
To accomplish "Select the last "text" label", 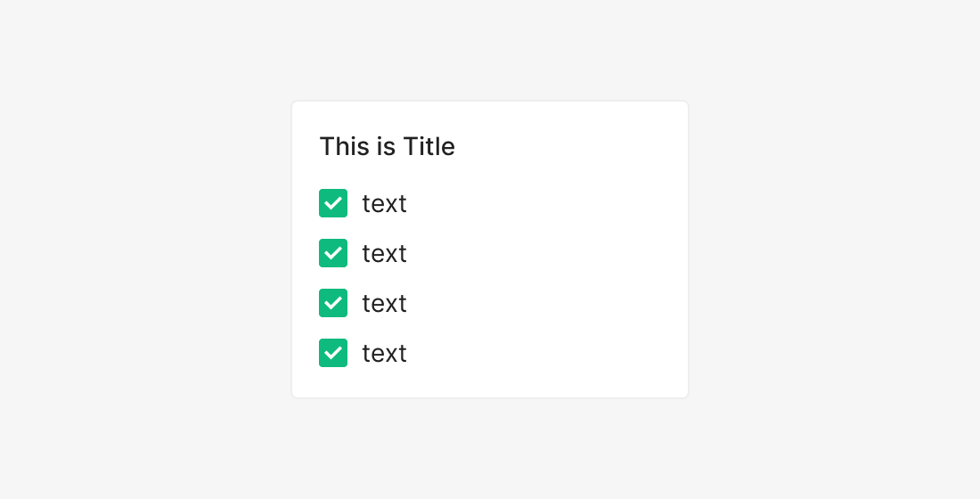I will coord(384,354).
